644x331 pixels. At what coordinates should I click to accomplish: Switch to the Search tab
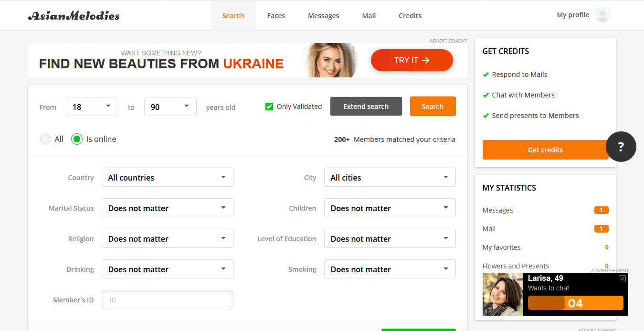click(x=233, y=15)
